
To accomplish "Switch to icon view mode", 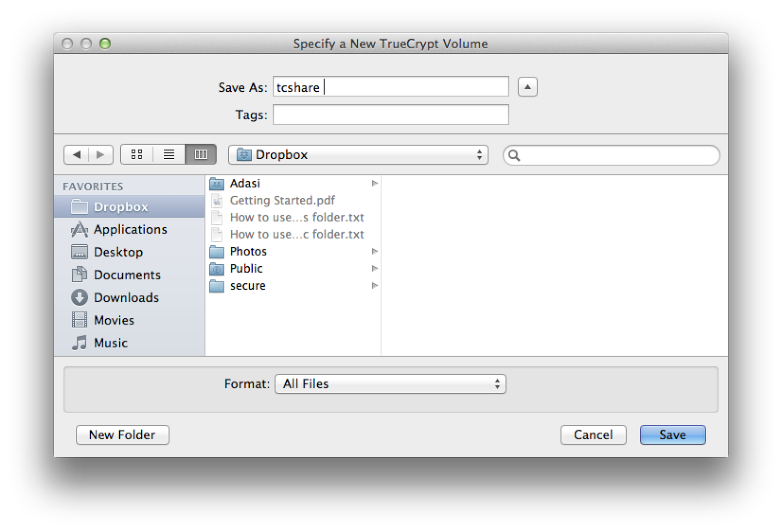I will click(x=137, y=154).
